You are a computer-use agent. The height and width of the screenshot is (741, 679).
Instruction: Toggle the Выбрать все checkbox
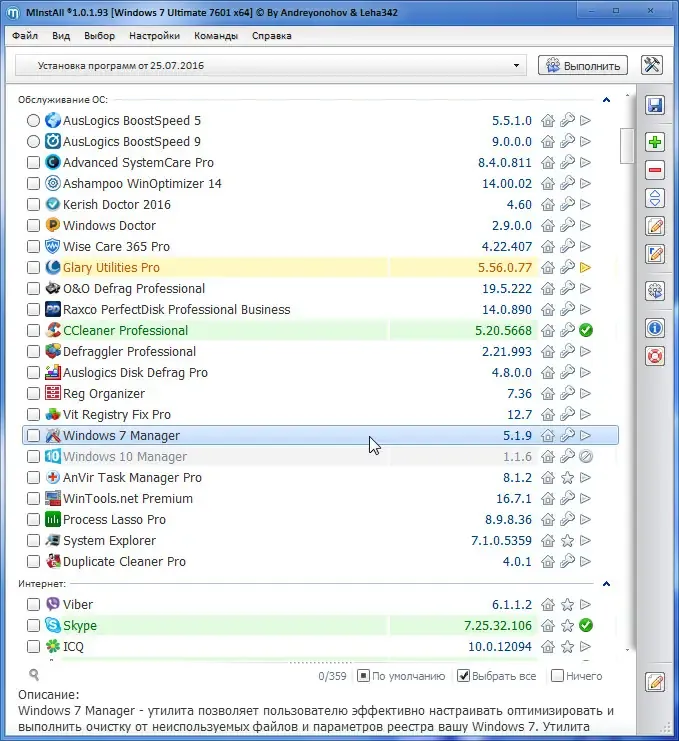tap(463, 676)
